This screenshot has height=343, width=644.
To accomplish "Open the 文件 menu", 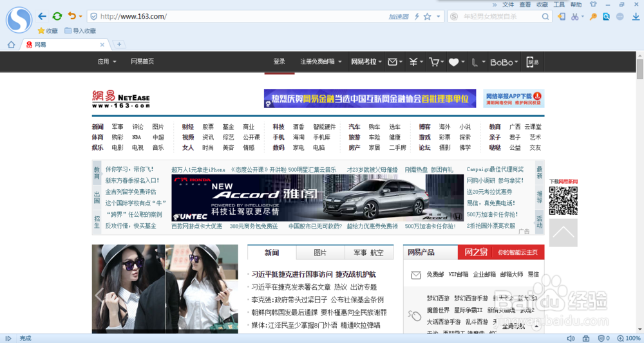I will [508, 5].
